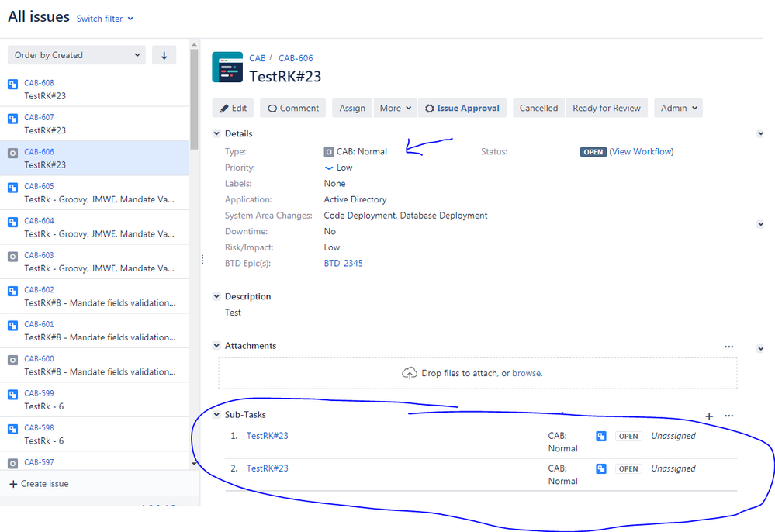Click the CAB project avatar icon
This screenshot has height=532, width=775.
click(x=227, y=67)
